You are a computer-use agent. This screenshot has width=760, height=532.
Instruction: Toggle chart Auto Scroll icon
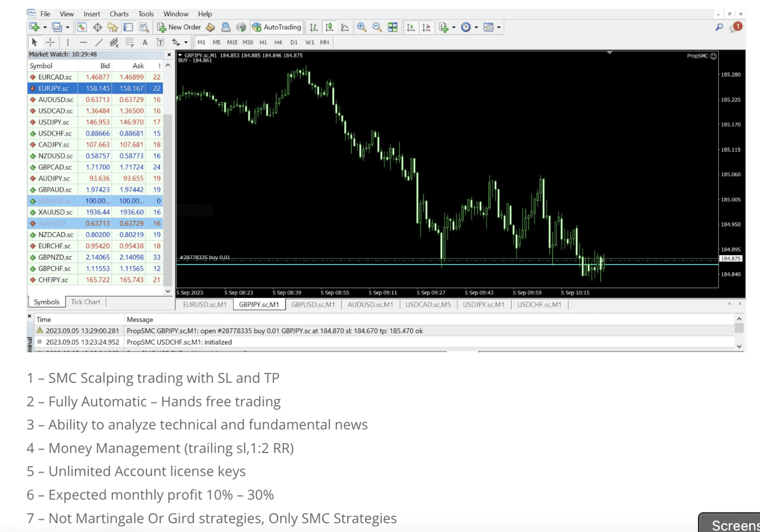pyautogui.click(x=411, y=27)
